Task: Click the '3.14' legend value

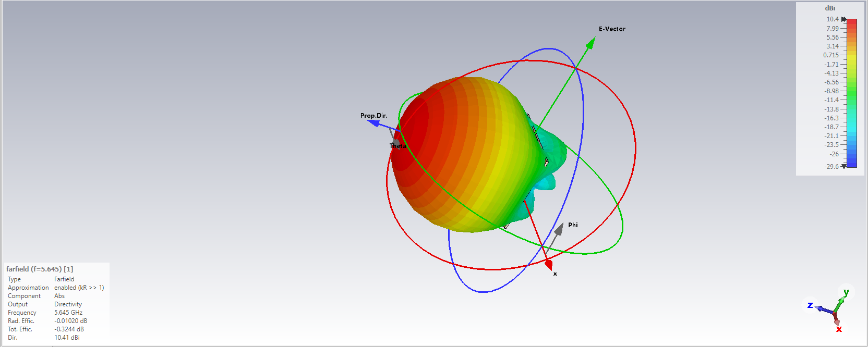Action: (833, 46)
